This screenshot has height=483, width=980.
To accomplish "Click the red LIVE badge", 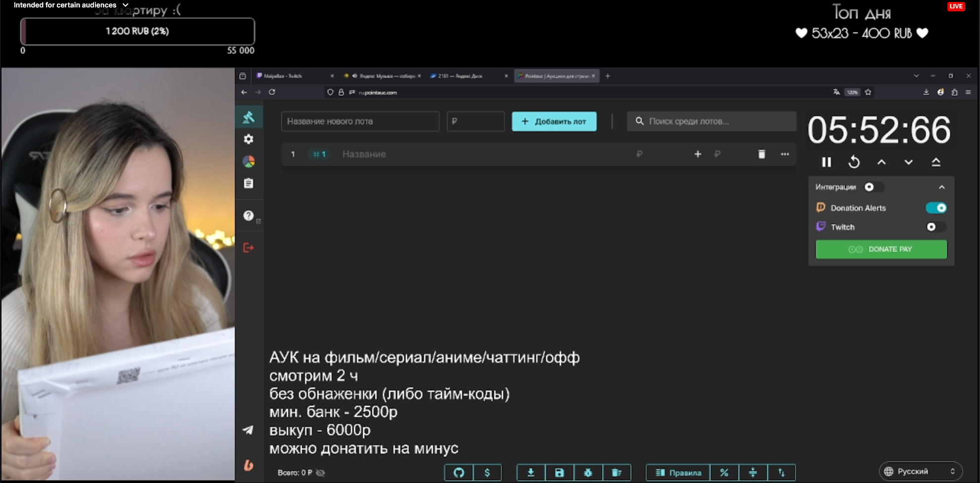I will tap(956, 6).
